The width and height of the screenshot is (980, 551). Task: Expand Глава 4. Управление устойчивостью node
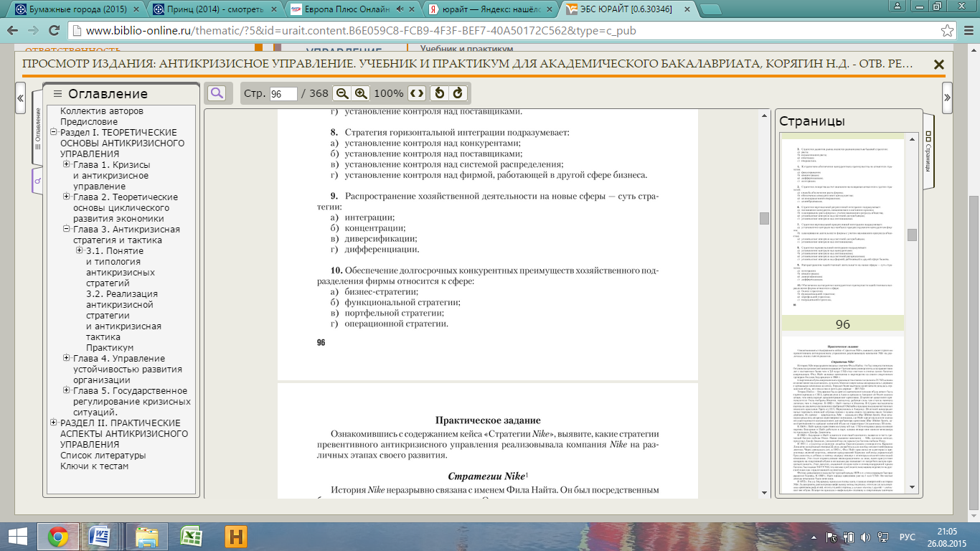pos(67,359)
